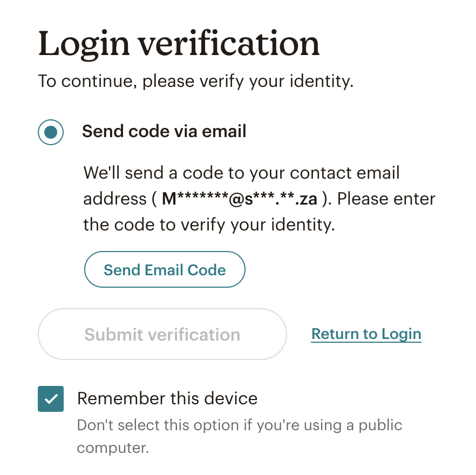This screenshot has height=475, width=476.
Task: Click the masked email address M*******@s***.**.za
Action: pyautogui.click(x=240, y=199)
